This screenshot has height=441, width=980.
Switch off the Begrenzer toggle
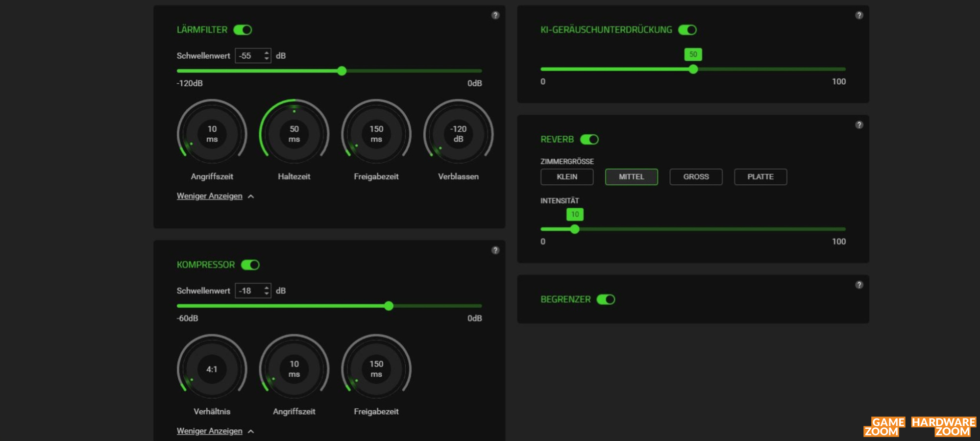pyautogui.click(x=606, y=299)
